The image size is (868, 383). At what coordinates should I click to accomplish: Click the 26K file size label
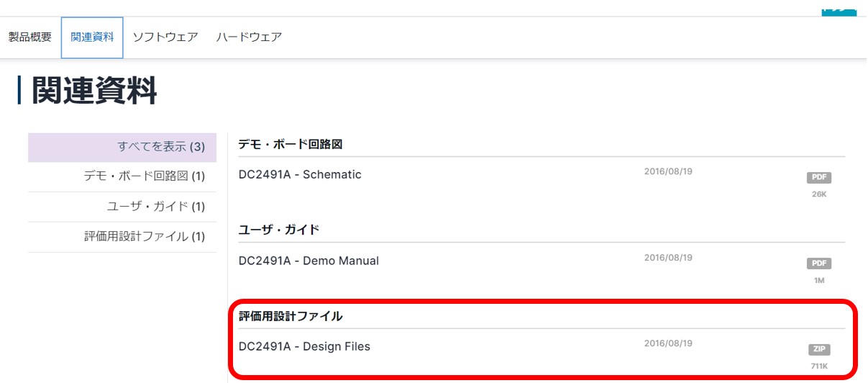point(818,194)
